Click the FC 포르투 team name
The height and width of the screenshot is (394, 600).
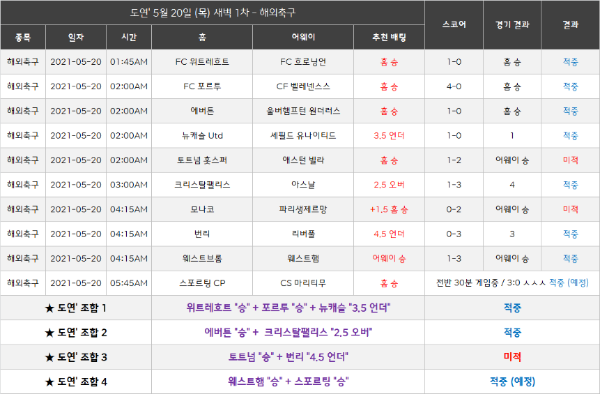click(202, 86)
